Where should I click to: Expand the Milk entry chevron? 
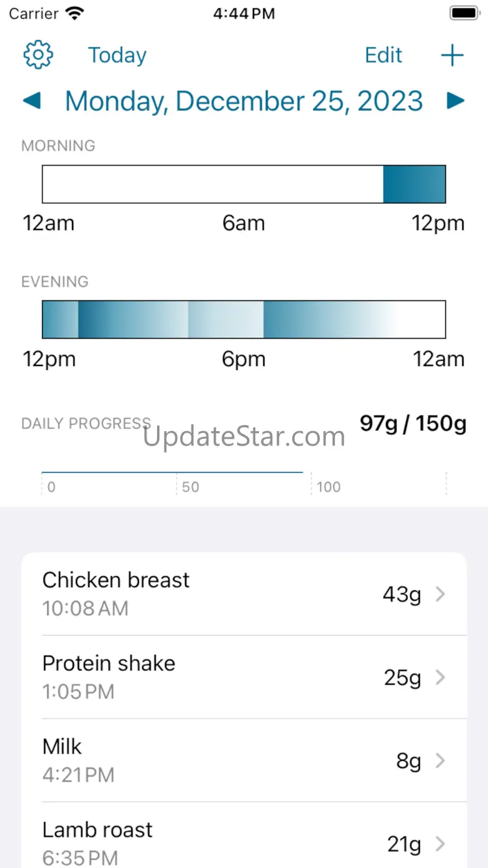click(x=440, y=760)
